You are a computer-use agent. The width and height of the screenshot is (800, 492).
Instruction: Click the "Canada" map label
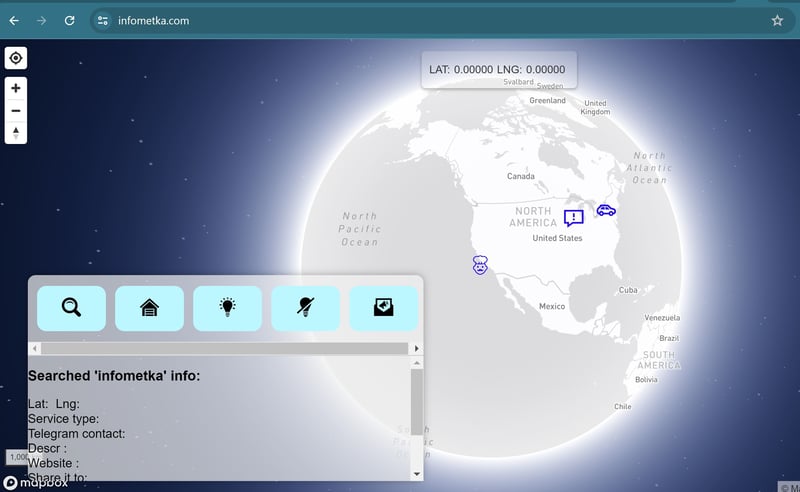521,176
